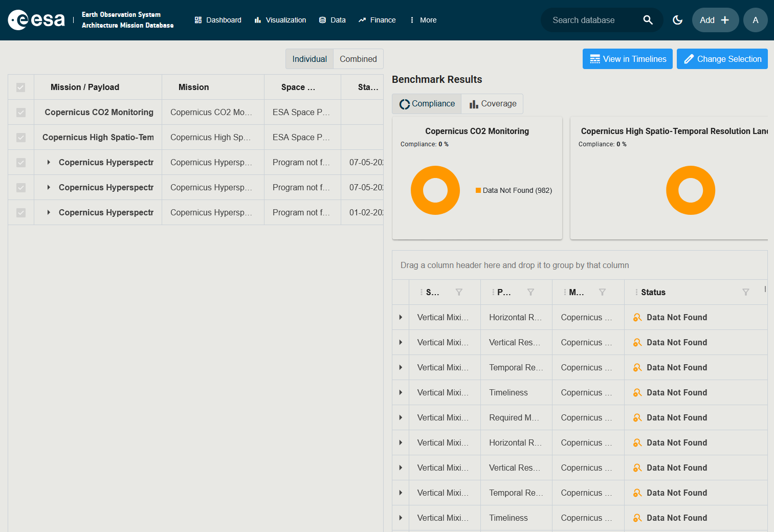The width and height of the screenshot is (774, 532).
Task: Click the M... column menu dots
Action: tap(565, 292)
